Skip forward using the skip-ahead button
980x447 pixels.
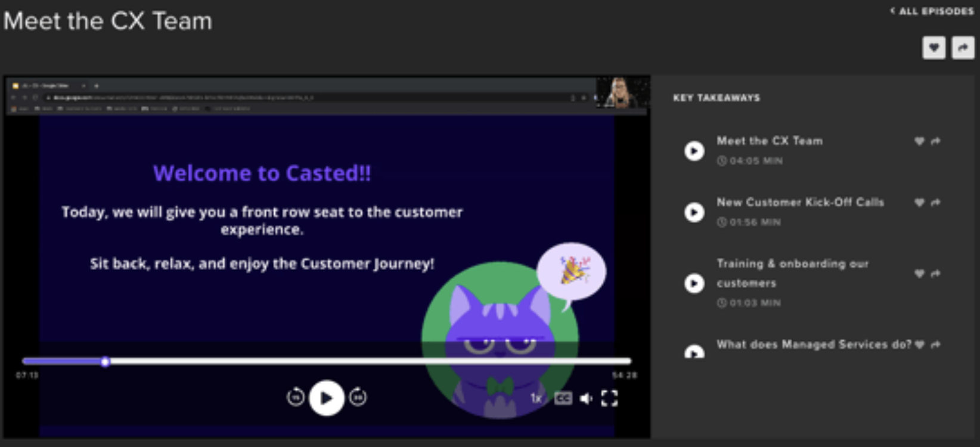tap(358, 397)
